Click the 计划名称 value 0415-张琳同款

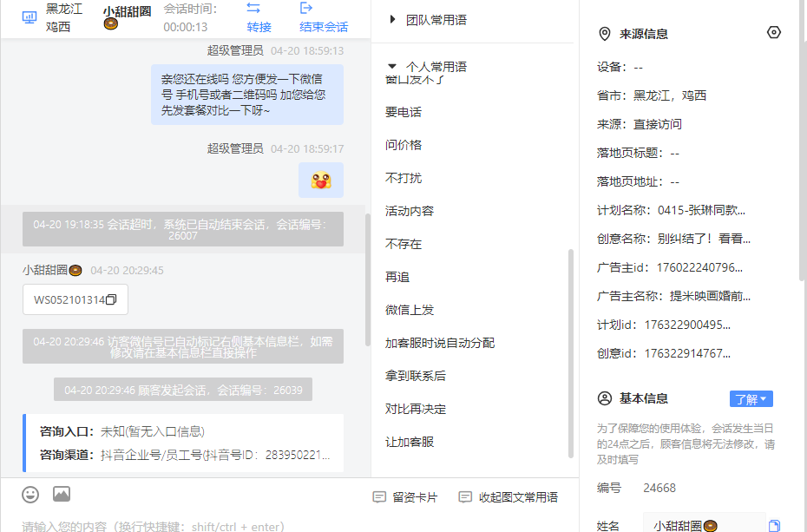[701, 210]
